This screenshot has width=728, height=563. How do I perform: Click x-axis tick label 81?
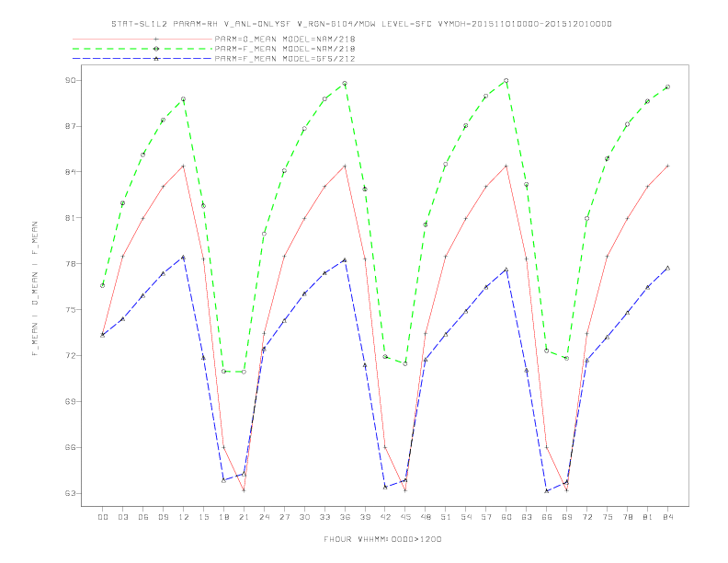click(648, 517)
